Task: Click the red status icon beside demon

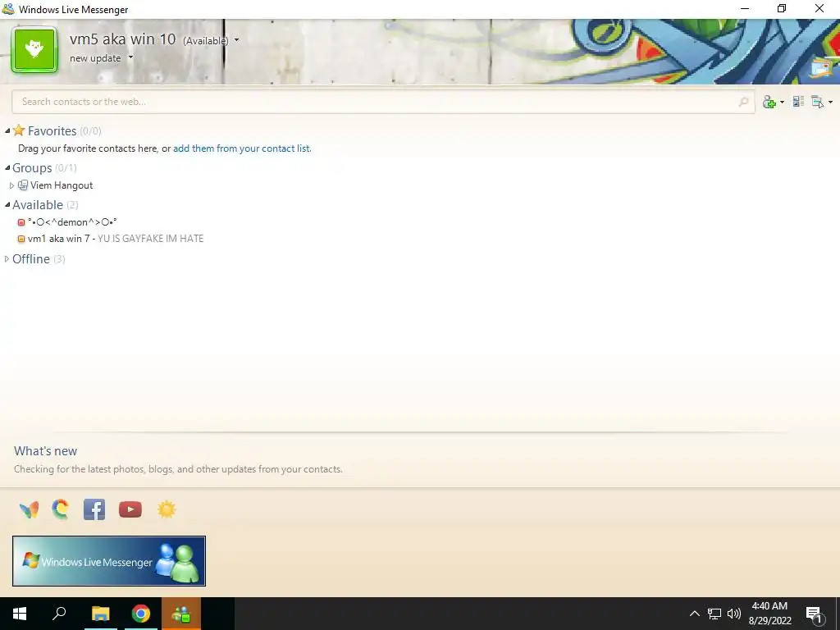Action: [x=21, y=222]
